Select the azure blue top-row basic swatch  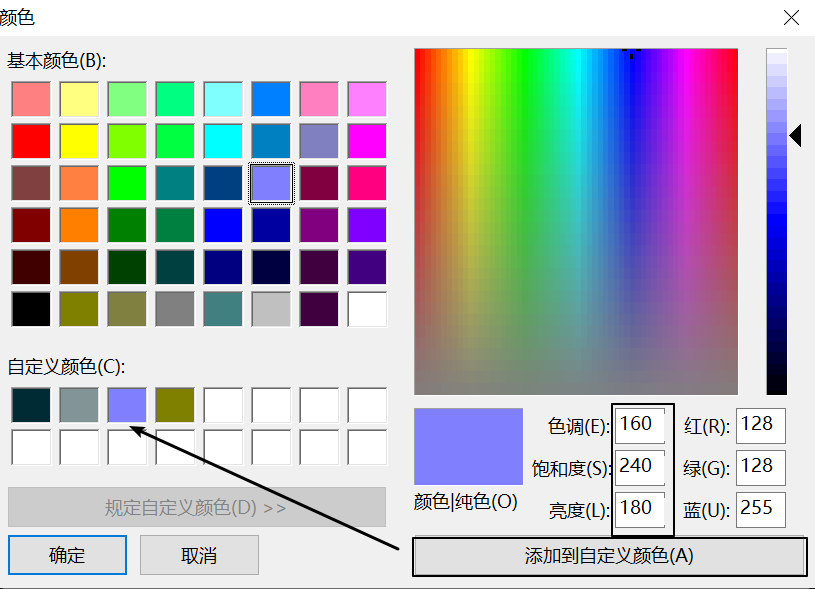point(271,99)
